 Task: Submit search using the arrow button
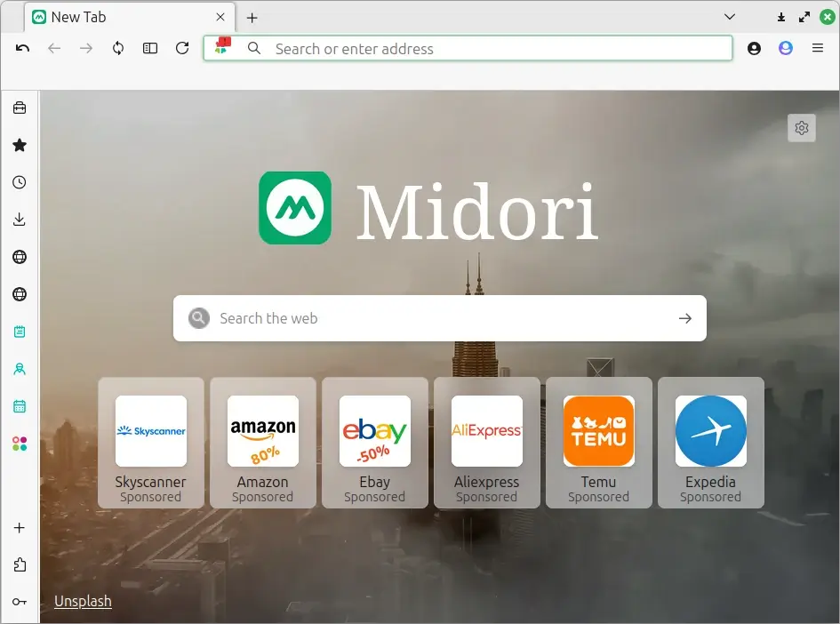click(684, 318)
